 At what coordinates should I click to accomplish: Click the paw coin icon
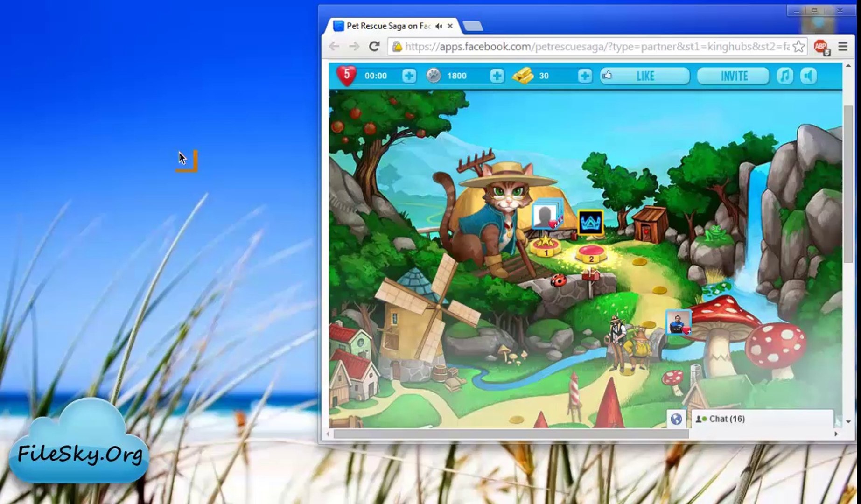coord(434,76)
